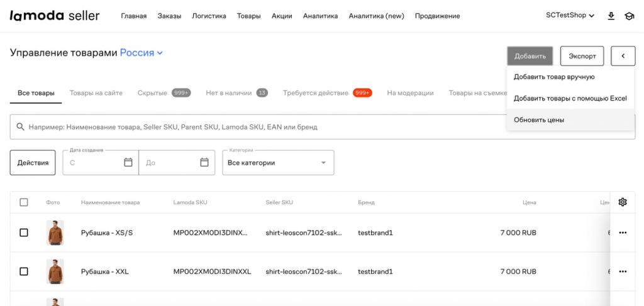Select the Рубашка - XXL row checkbox
Image resolution: width=644 pixels, height=306 pixels.
(24, 271)
